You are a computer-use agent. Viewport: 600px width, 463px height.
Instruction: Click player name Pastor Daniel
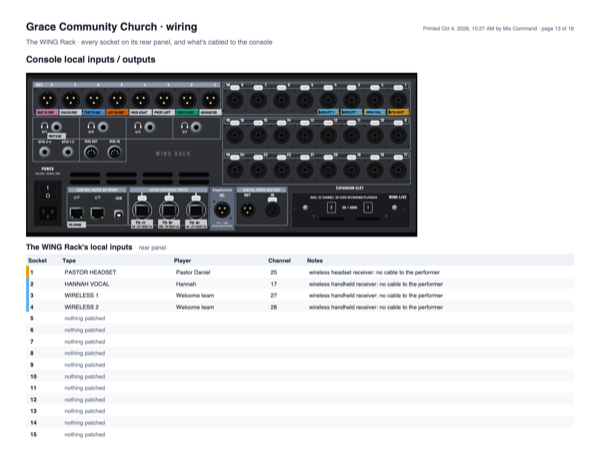[193, 272]
